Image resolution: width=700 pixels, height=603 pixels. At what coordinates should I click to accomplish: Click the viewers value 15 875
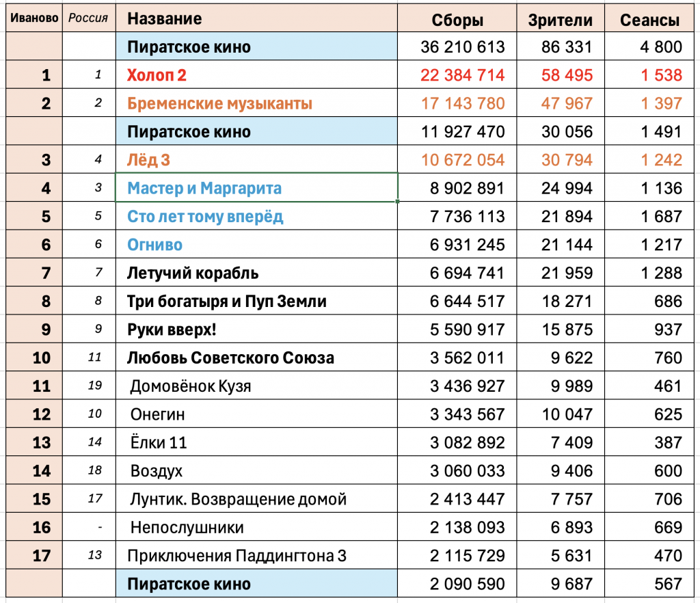[567, 330]
